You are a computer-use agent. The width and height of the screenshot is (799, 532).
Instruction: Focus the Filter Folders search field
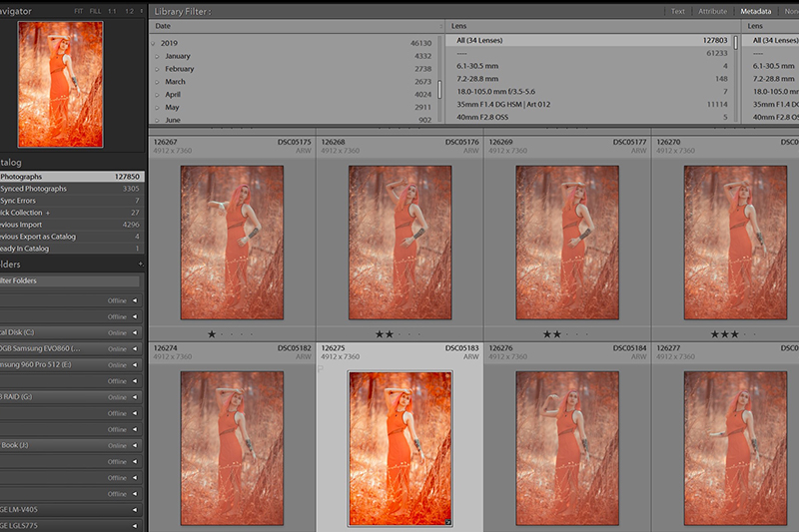[x=69, y=280]
